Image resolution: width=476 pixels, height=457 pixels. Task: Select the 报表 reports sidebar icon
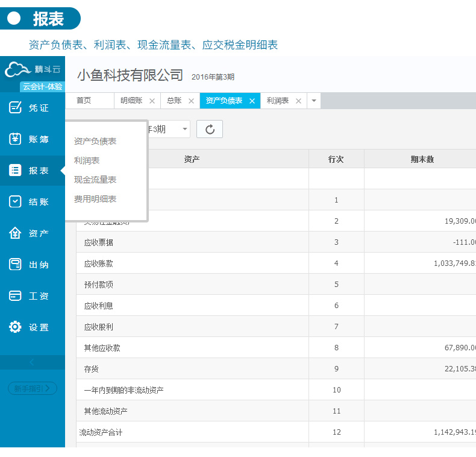(15, 171)
